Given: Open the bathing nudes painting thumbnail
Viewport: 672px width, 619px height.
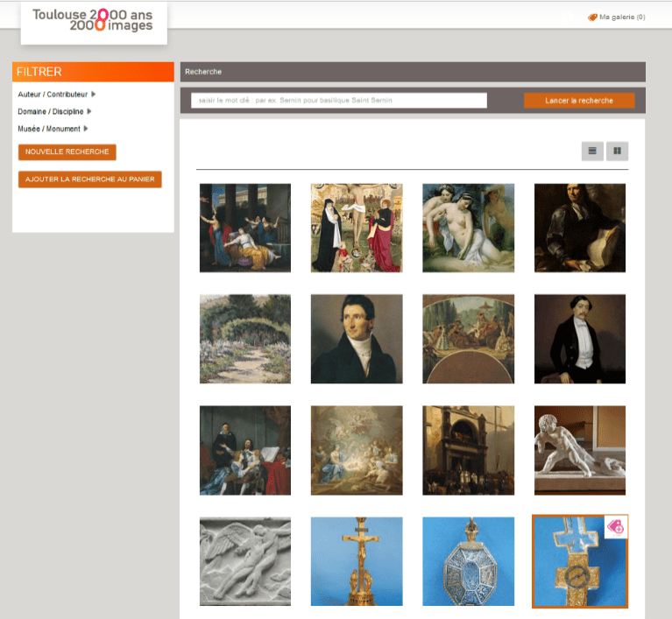Looking at the screenshot, I should pos(469,228).
